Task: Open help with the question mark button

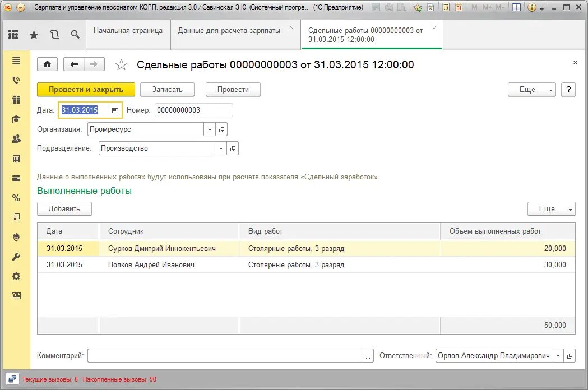Action: 568,89
